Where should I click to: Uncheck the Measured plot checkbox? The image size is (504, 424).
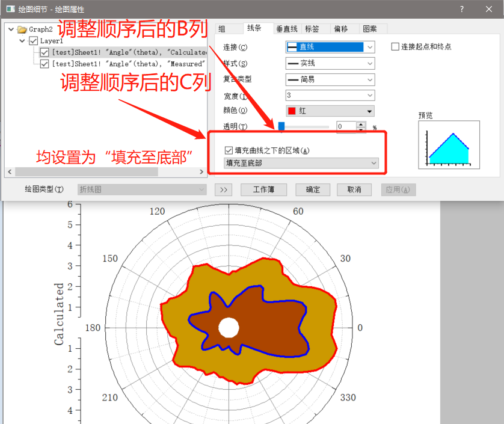[x=45, y=64]
